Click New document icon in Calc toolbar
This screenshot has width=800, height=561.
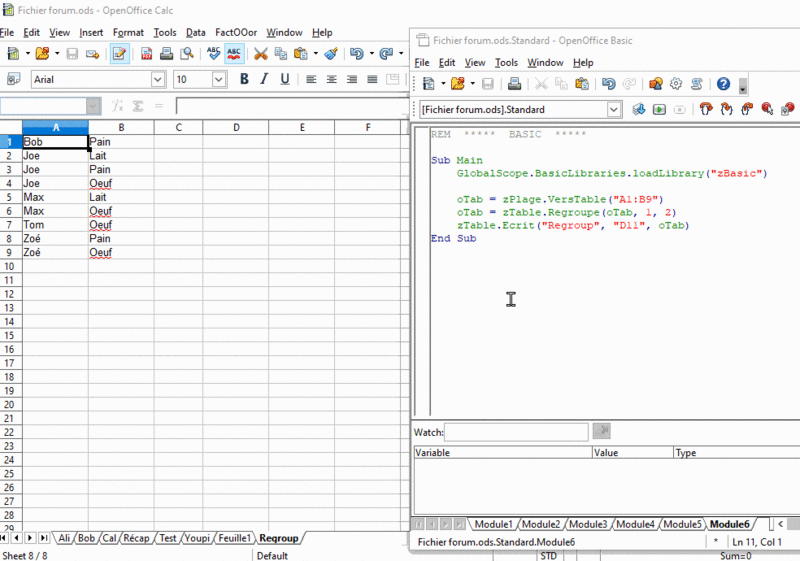click(13, 53)
